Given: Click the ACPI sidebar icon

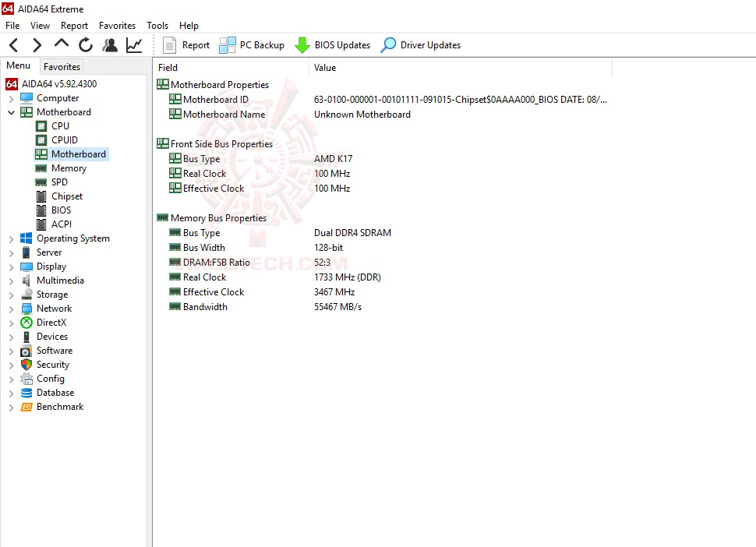Looking at the screenshot, I should tap(43, 224).
